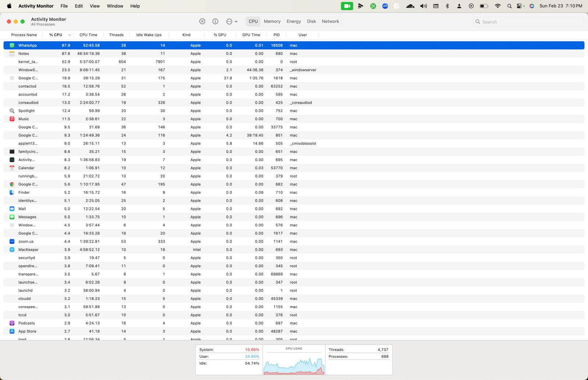Click the FaceTime camera indicator in menu bar
This screenshot has height=380, width=588.
click(347, 6)
